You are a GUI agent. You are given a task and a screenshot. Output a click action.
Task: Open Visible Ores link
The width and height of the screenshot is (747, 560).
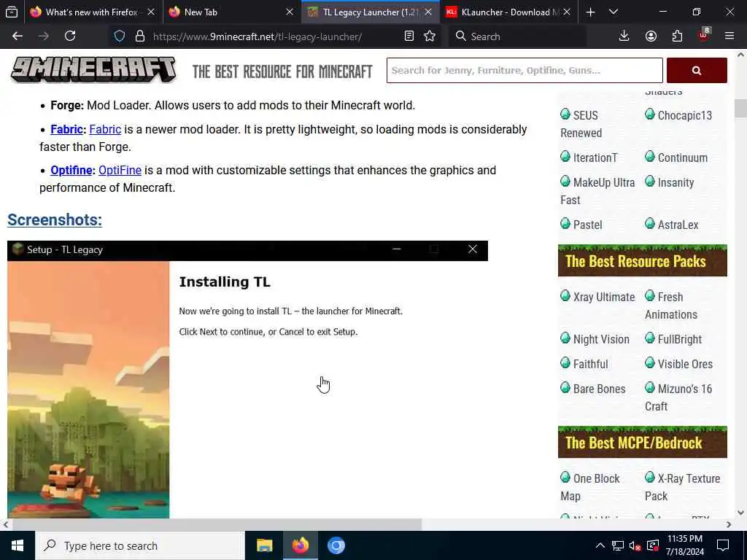(x=679, y=365)
